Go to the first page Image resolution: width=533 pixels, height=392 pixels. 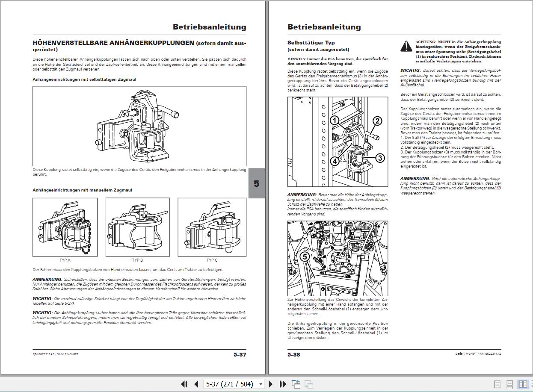[x=184, y=384]
